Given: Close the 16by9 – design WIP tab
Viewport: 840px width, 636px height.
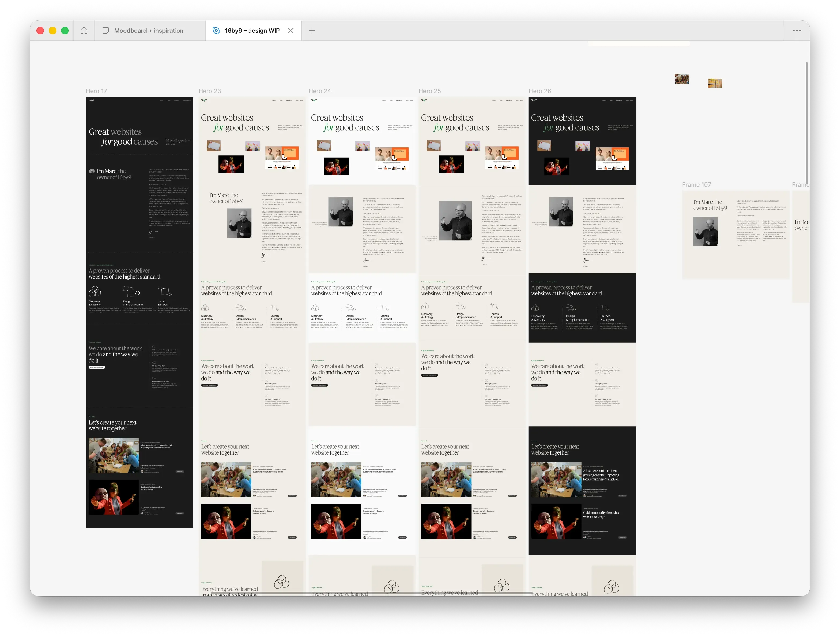Looking at the screenshot, I should click(290, 30).
